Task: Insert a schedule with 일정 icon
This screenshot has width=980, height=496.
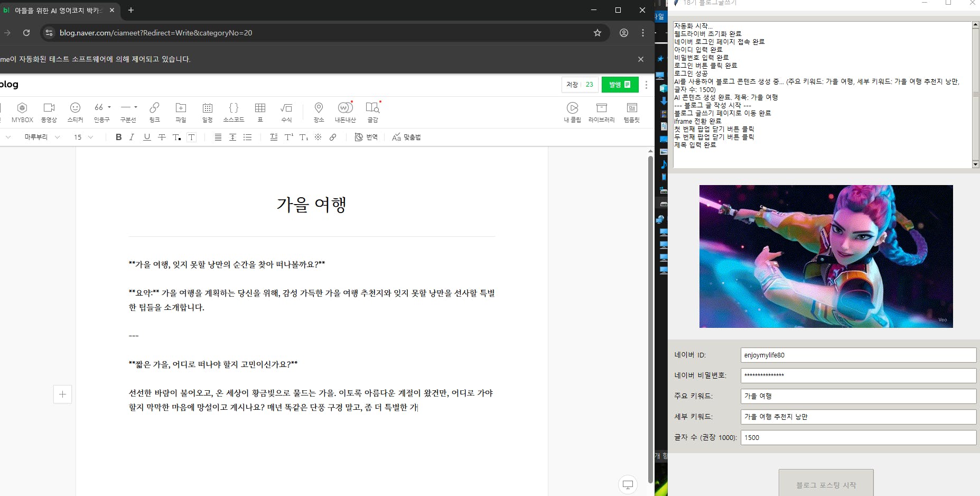Action: [x=208, y=113]
